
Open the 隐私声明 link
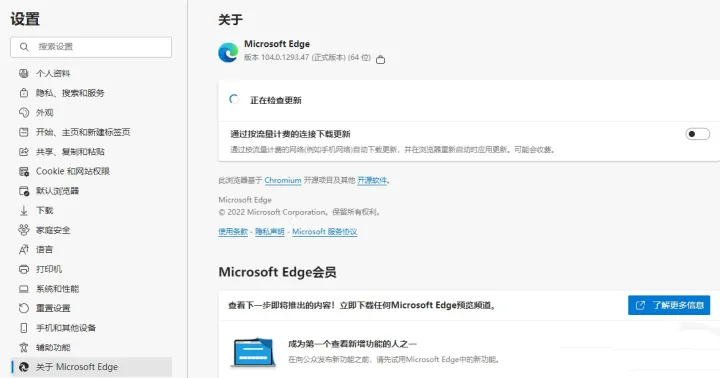[270, 231]
